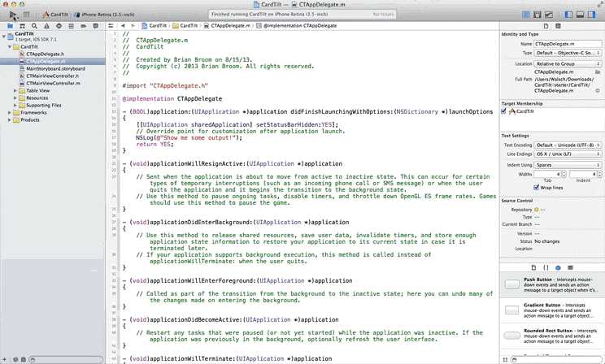
Task: Expand the Resources group
Action: pyautogui.click(x=15, y=98)
